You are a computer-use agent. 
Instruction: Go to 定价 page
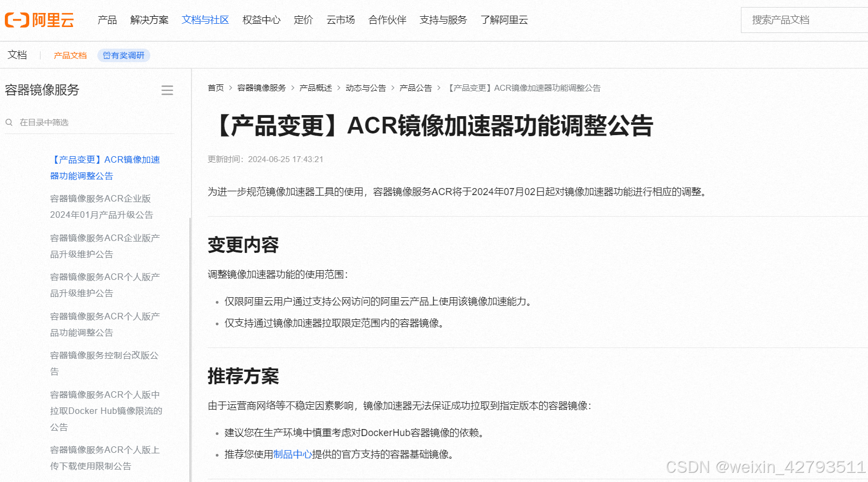(303, 20)
